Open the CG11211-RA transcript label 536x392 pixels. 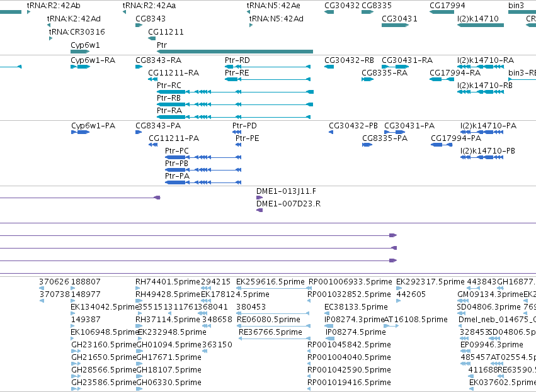tap(174, 73)
